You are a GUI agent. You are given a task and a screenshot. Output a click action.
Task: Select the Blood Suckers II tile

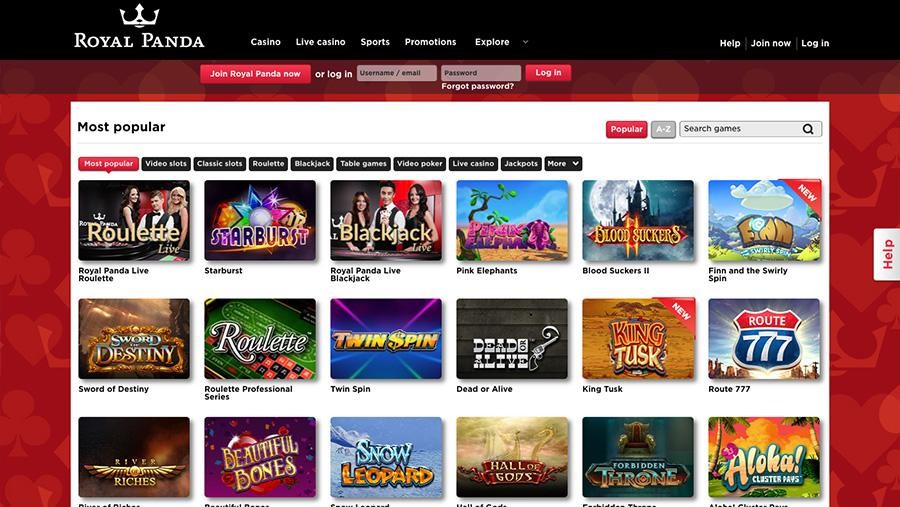638,220
